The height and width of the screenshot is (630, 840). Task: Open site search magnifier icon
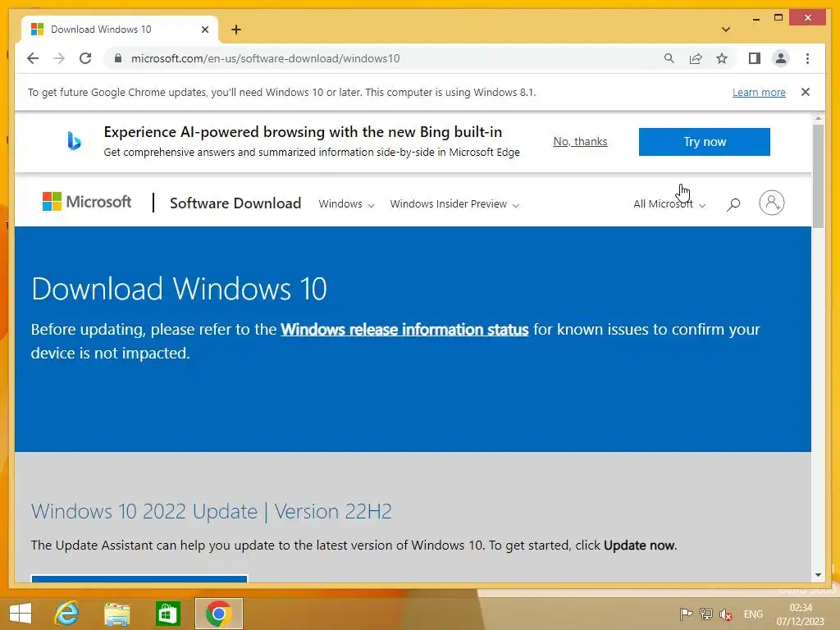[733, 204]
